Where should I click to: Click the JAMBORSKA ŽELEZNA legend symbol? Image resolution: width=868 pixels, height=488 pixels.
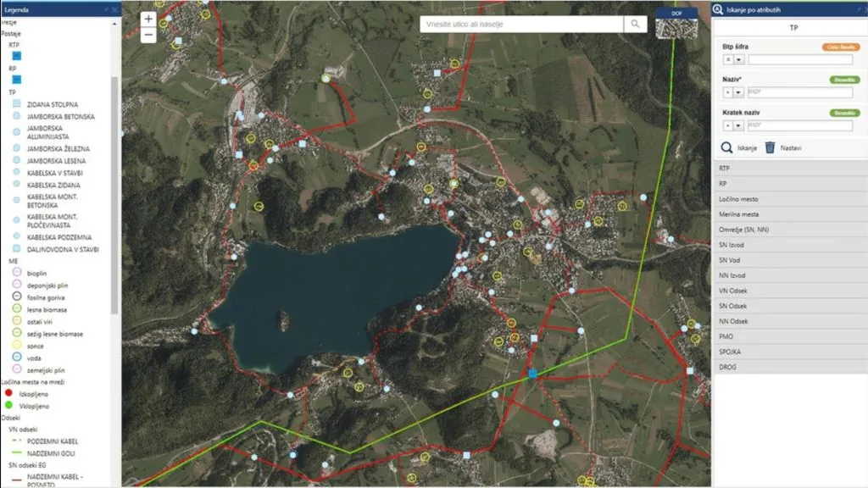(17, 147)
